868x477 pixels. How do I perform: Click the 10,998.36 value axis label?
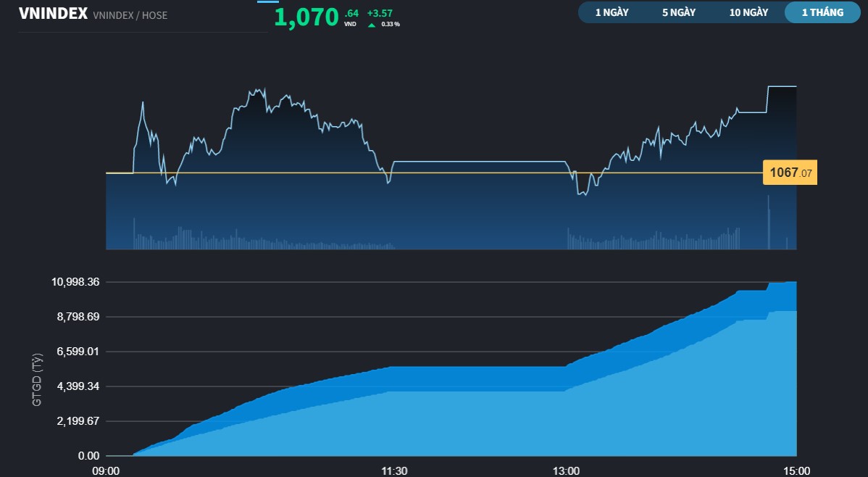(75, 282)
